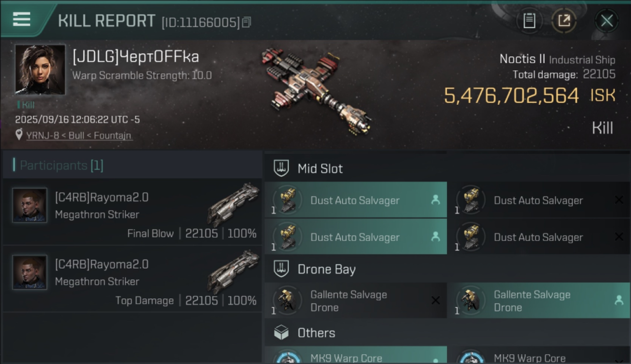This screenshot has width=631, height=364.
Task: Select the dropped (highlighted) Gallente Salvage Drone entry
Action: click(538, 301)
